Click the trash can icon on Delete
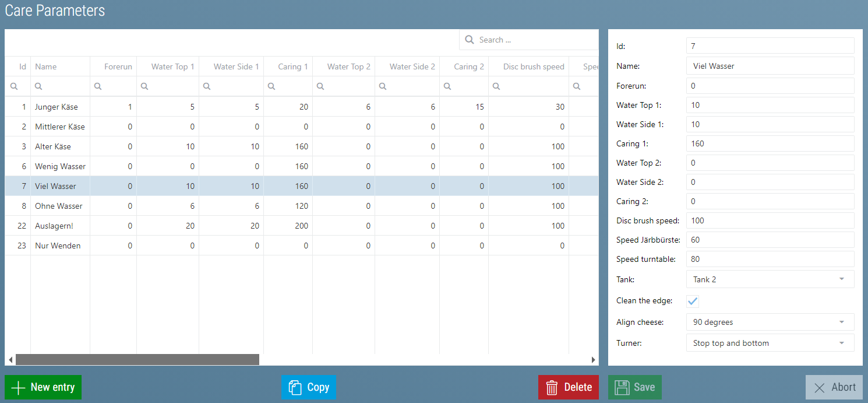 [552, 388]
